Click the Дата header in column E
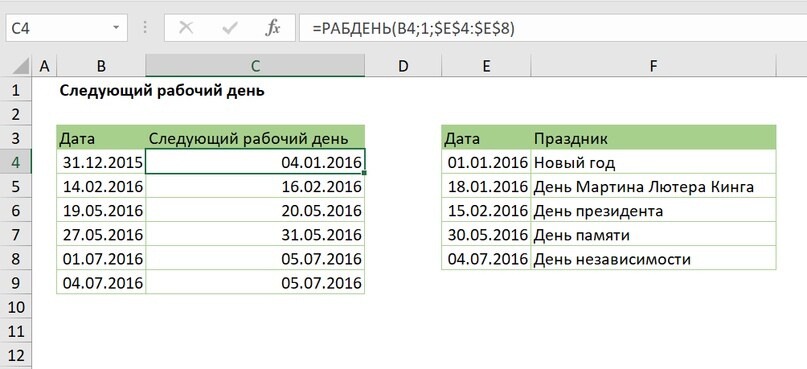This screenshot has width=807, height=369. pos(486,137)
